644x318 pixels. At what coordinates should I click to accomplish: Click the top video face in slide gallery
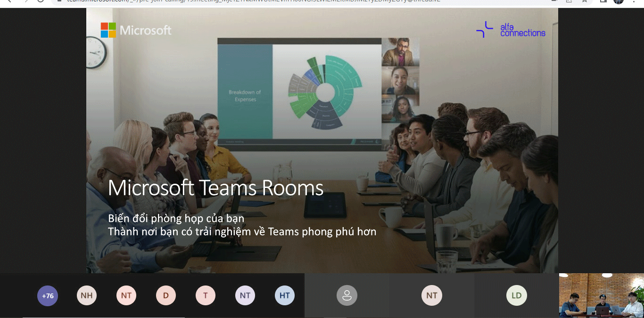pyautogui.click(x=400, y=52)
